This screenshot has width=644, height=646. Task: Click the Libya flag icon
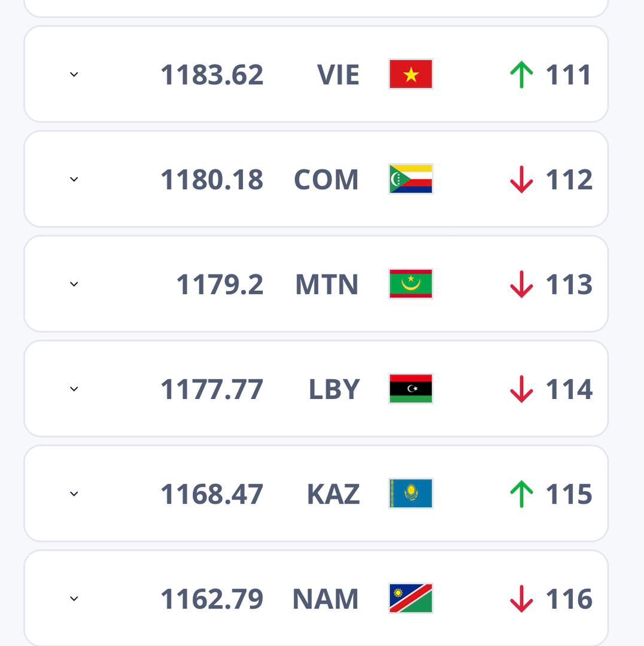point(411,389)
